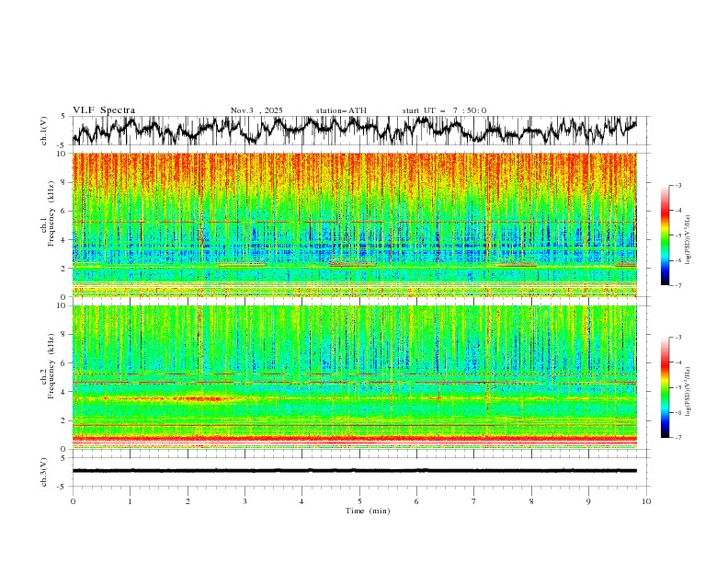Click the ch.2 frequency tick label 8
Screen dimensions: 728x563
pos(65,335)
